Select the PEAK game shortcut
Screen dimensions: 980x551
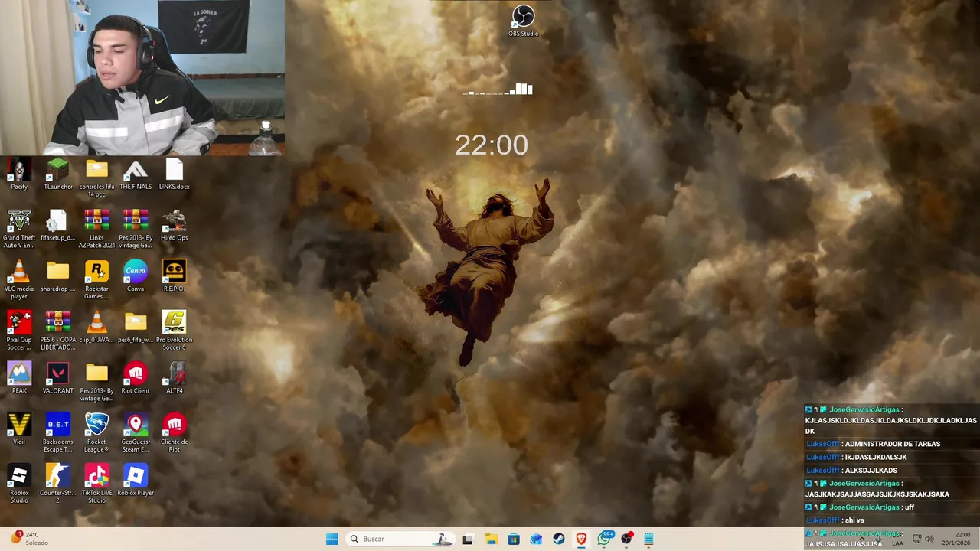(19, 378)
